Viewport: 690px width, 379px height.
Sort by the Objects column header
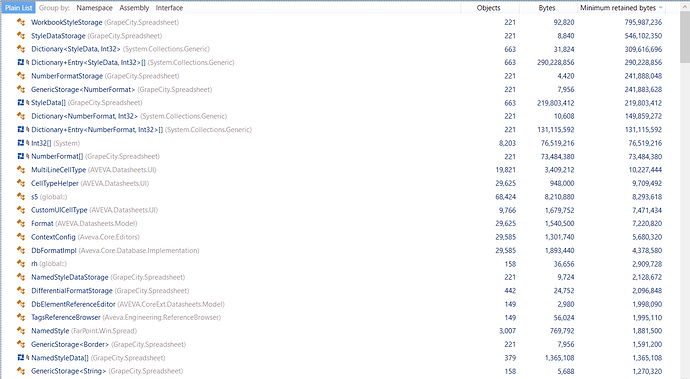coord(488,8)
